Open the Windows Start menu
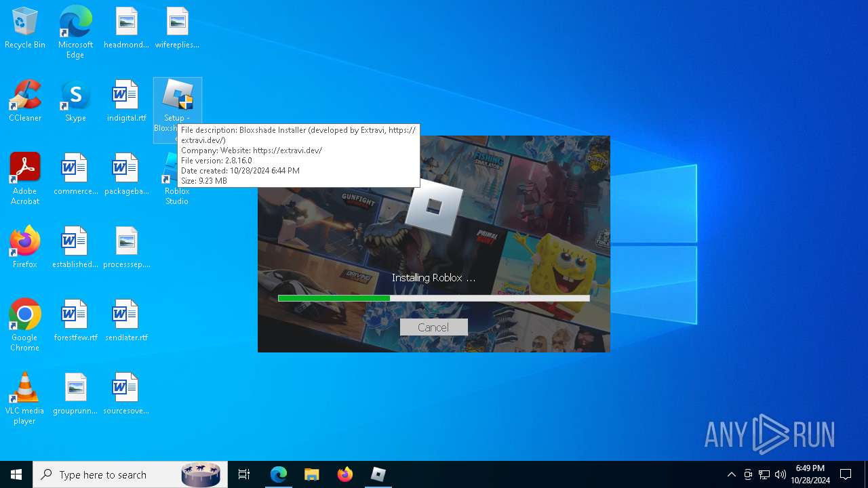This screenshot has height=488, width=868. pos(16,474)
